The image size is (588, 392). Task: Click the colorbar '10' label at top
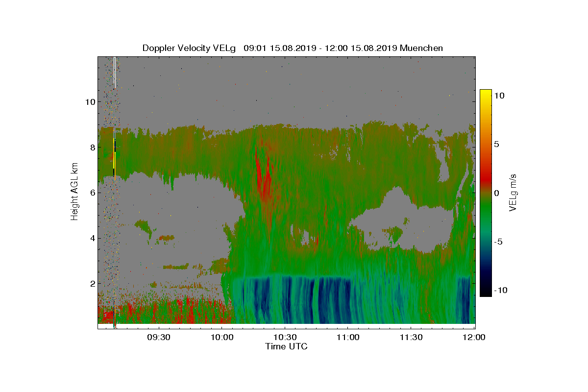499,96
